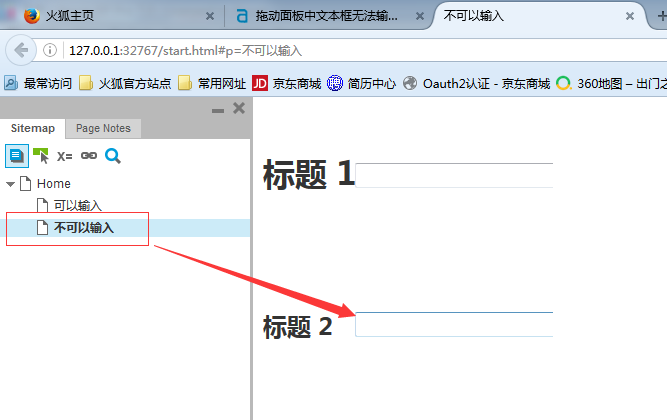Open the 360地图 bookmark

(611, 83)
